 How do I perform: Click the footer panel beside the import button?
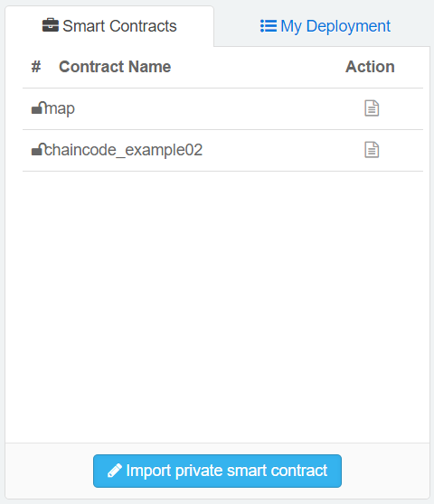pyautogui.click(x=385, y=471)
